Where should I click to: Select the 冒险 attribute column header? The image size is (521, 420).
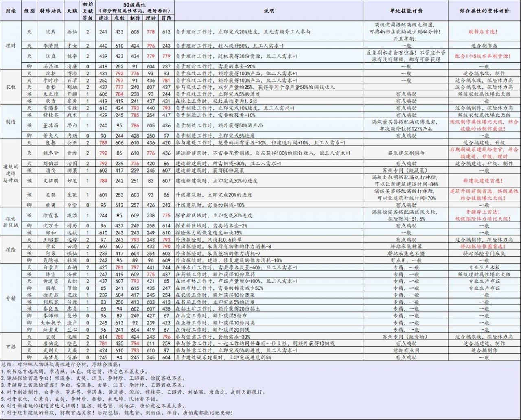[166, 18]
